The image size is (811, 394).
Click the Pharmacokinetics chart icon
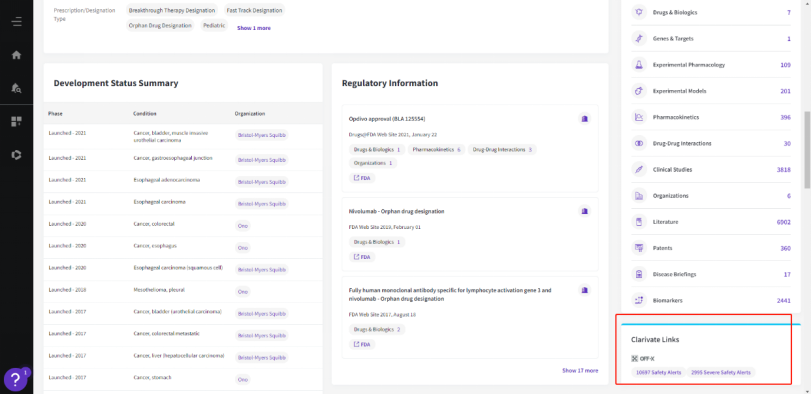[639, 117]
